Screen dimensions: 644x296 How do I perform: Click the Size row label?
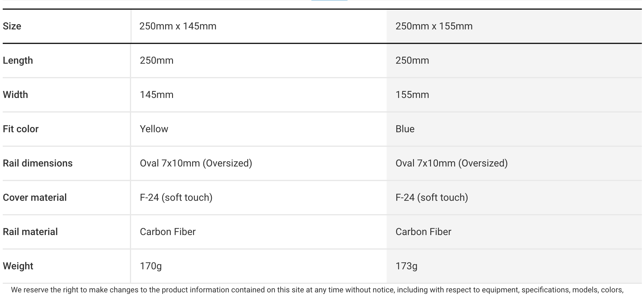pos(12,26)
